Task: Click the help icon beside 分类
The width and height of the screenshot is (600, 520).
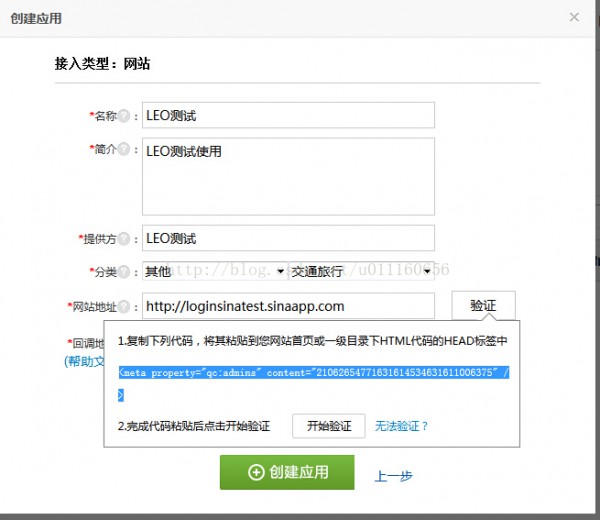Action: click(124, 272)
